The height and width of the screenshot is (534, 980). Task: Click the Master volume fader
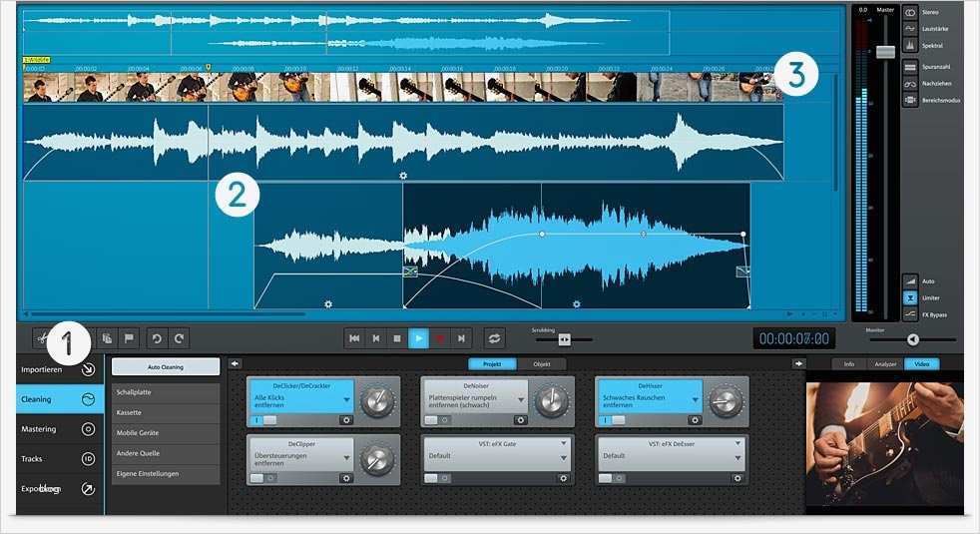[885, 52]
